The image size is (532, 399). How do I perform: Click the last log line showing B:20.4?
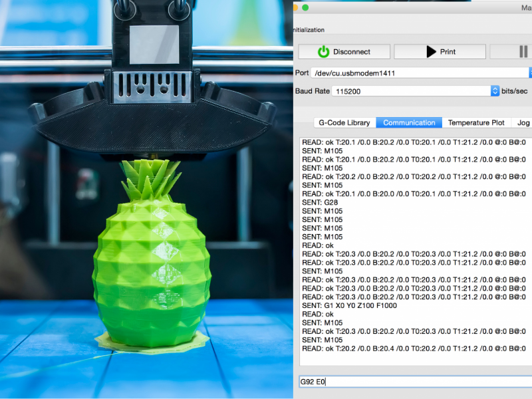(414, 348)
